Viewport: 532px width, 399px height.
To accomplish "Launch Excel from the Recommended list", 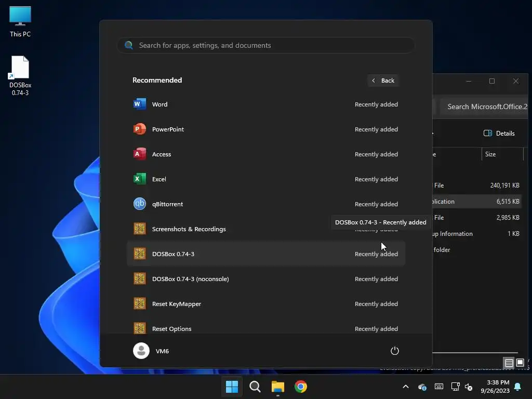I will [266, 179].
